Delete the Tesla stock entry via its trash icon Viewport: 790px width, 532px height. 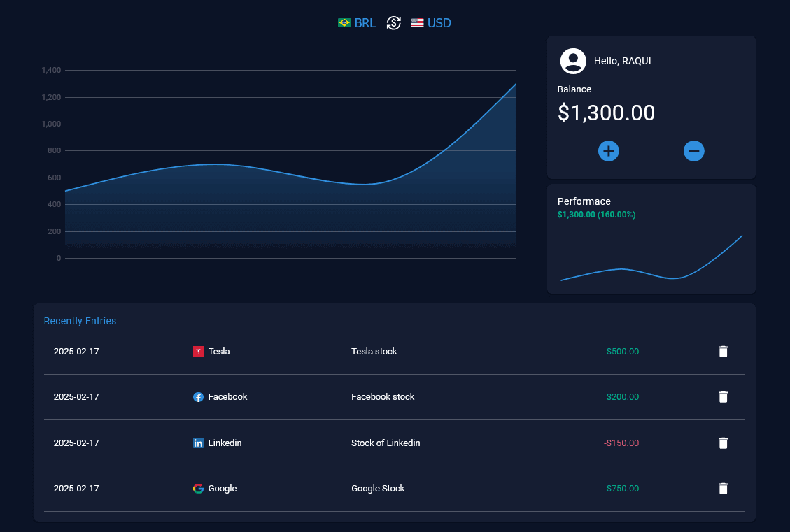click(x=723, y=351)
